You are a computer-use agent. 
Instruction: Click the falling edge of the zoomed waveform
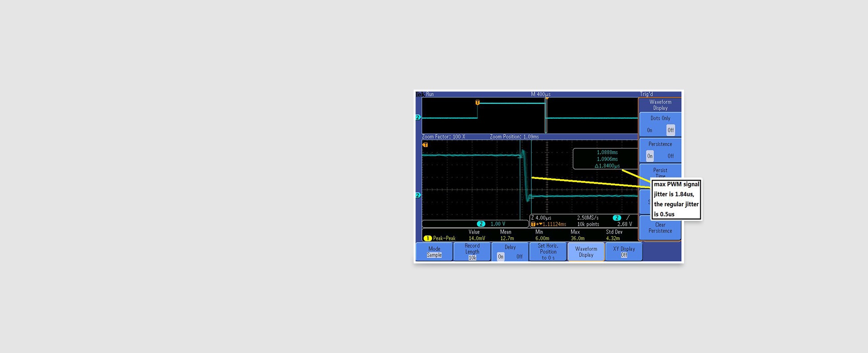tap(525, 176)
